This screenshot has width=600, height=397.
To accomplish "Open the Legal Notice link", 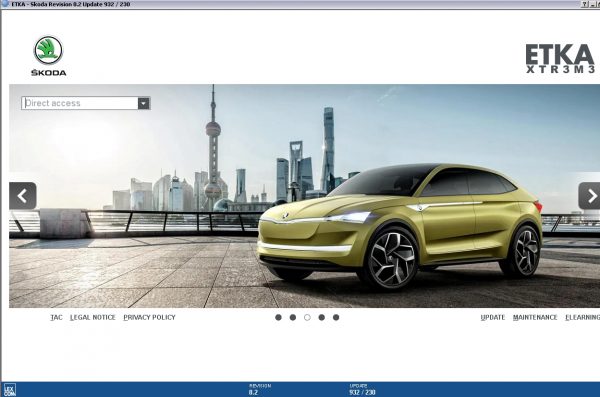I will pyautogui.click(x=93, y=317).
